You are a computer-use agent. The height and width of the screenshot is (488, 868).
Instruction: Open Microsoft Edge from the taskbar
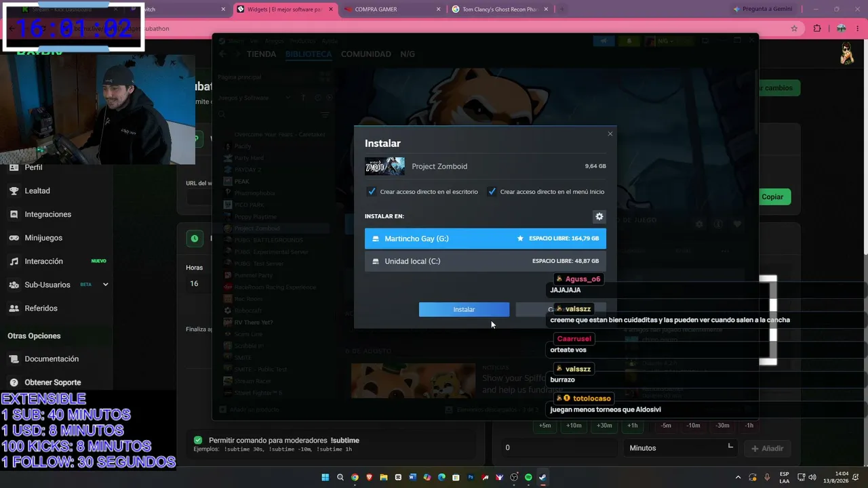[x=441, y=477]
